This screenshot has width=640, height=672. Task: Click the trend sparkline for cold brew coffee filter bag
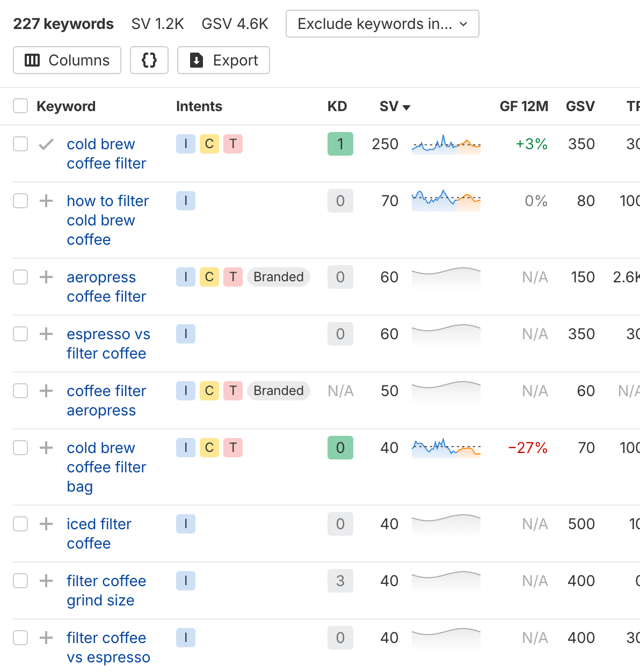tap(446, 448)
